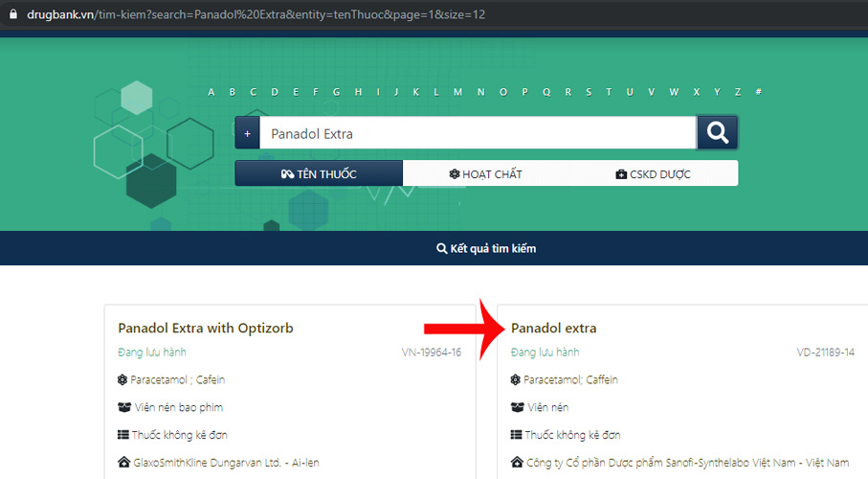Filter by letter K
Image resolution: width=868 pixels, height=479 pixels.
click(415, 92)
